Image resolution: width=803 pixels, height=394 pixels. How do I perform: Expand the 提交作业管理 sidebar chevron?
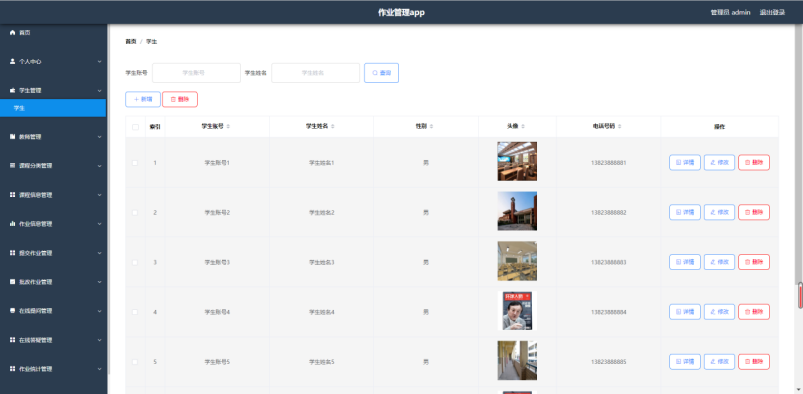click(99, 253)
